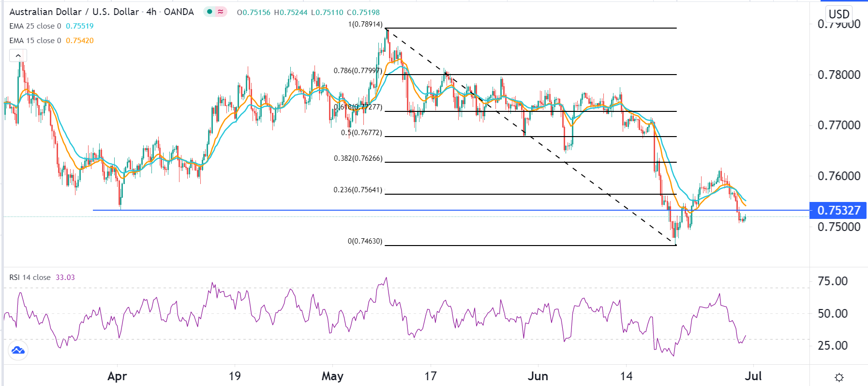Change the 4h timeframe interval

[x=151, y=12]
